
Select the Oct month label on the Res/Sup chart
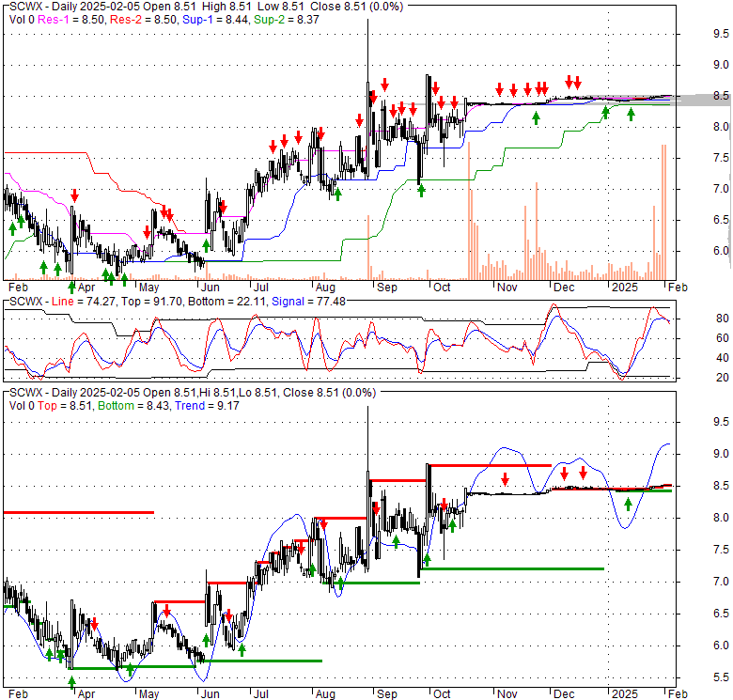pyautogui.click(x=442, y=288)
